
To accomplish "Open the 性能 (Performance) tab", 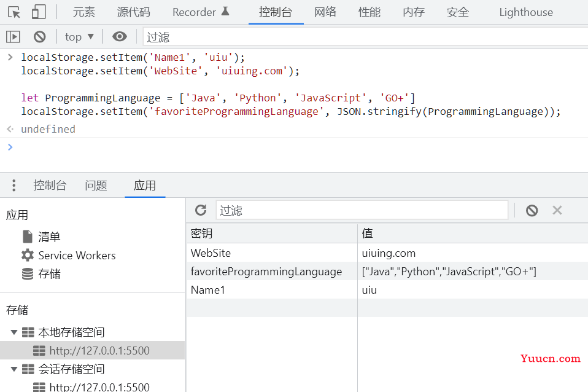I will (369, 12).
